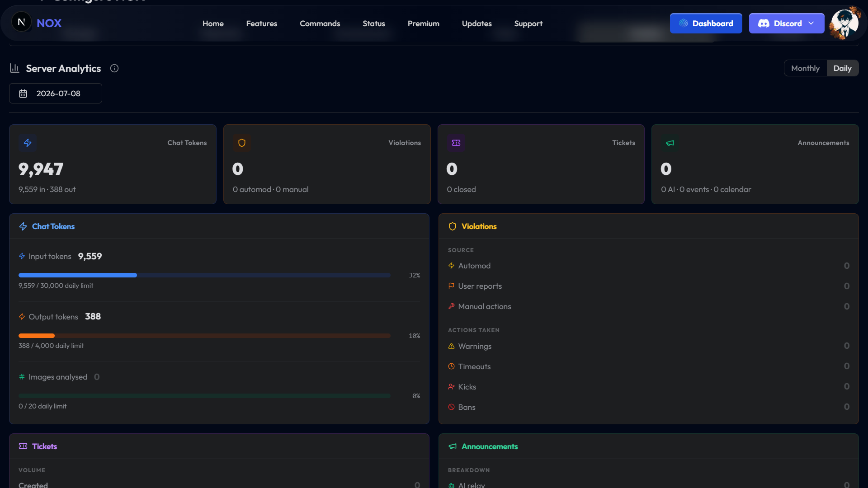Click the Manual actions wrench icon
868x488 pixels.
pos(451,306)
